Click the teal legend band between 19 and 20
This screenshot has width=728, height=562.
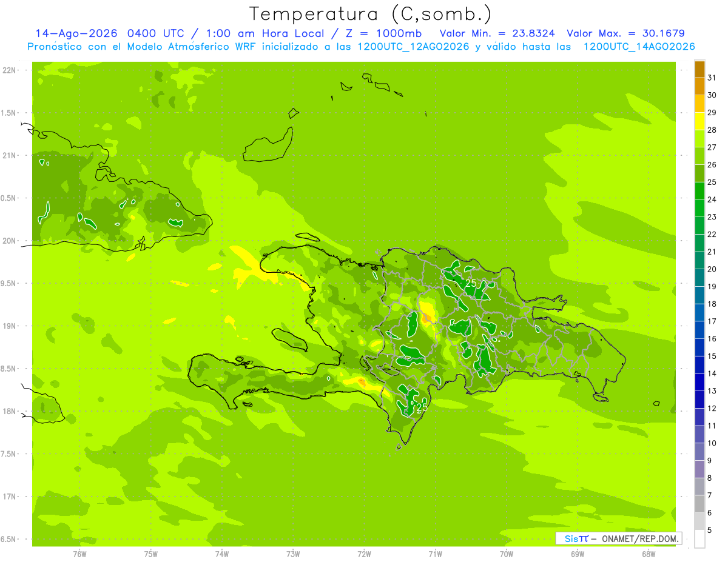[x=699, y=278]
